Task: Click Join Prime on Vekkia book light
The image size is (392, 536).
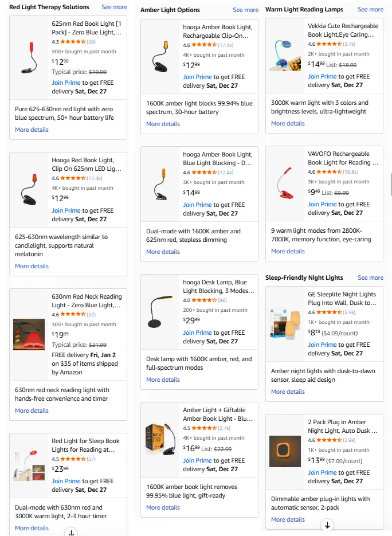Action: (322, 76)
